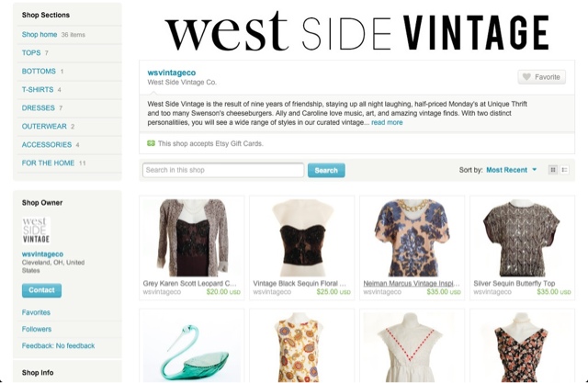Expand shop description via read more
Image resolution: width=588 pixels, height=383 pixels.
pos(387,122)
